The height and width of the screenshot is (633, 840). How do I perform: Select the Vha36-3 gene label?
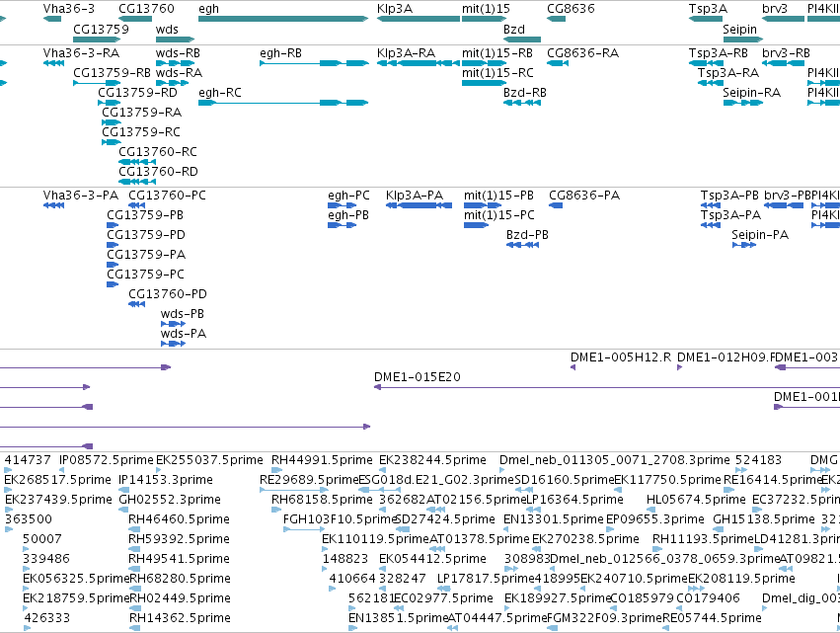69,9
